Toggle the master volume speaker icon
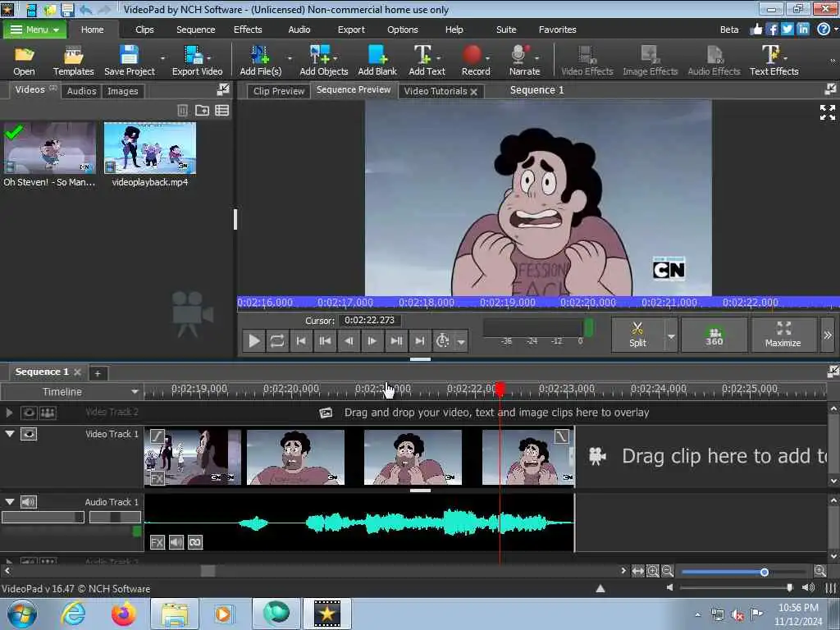The height and width of the screenshot is (630, 840). pyautogui.click(x=808, y=587)
